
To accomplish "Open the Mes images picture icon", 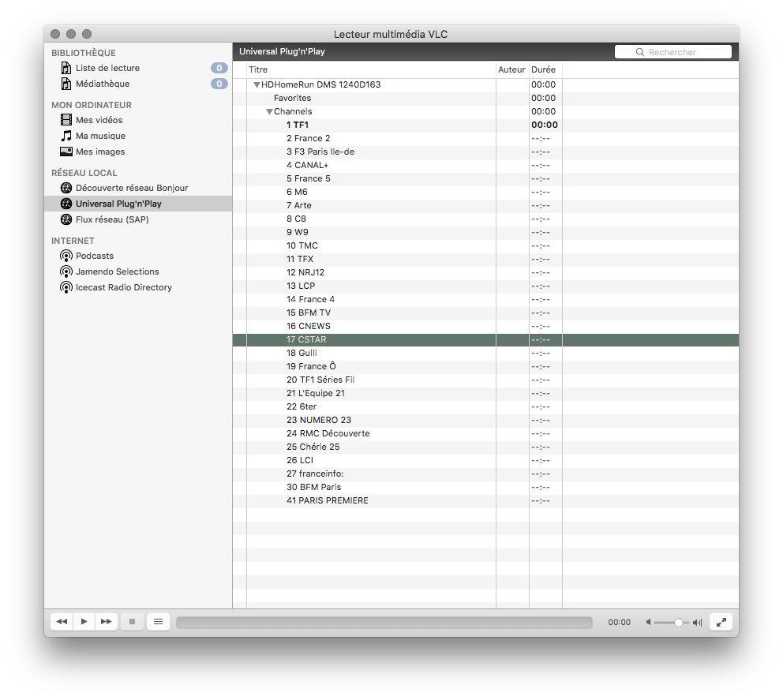I will 66,152.
